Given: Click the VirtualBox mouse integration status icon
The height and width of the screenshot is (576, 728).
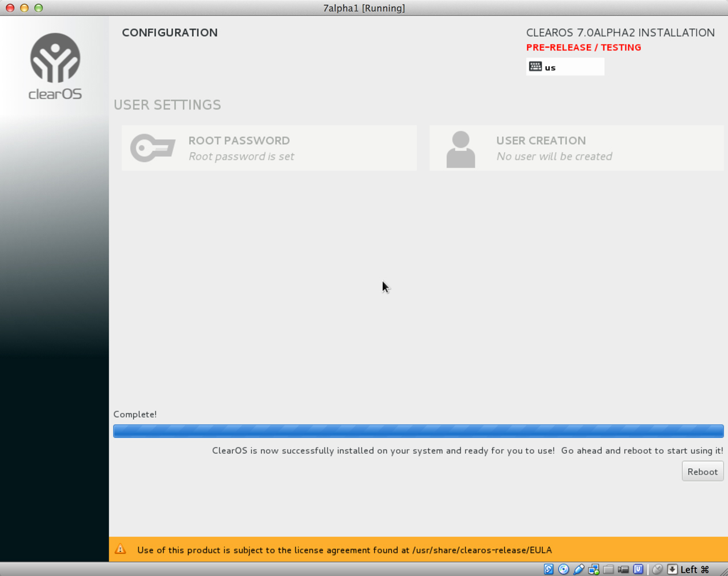Looking at the screenshot, I should (x=658, y=569).
